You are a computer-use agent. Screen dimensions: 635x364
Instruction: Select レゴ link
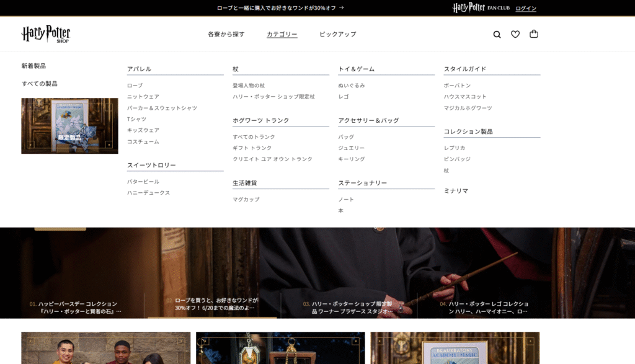click(344, 97)
